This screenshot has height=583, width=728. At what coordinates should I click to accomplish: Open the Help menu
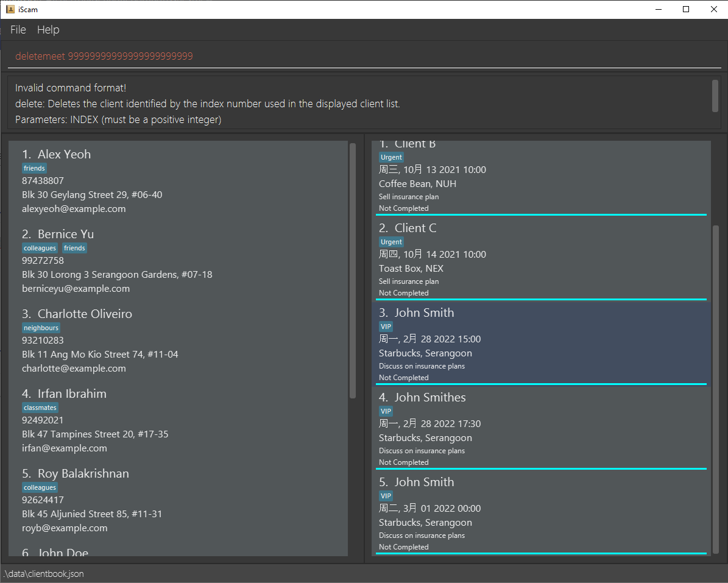point(48,30)
